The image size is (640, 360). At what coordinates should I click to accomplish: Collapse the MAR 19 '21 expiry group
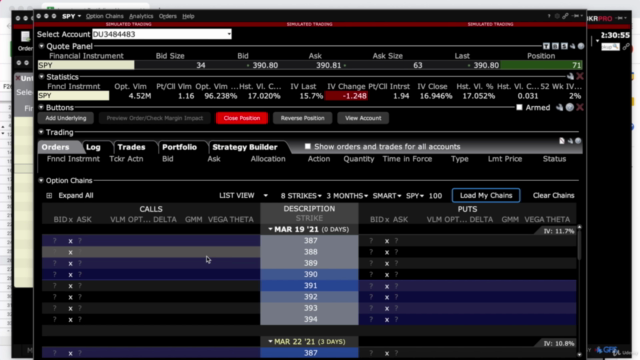(270, 229)
